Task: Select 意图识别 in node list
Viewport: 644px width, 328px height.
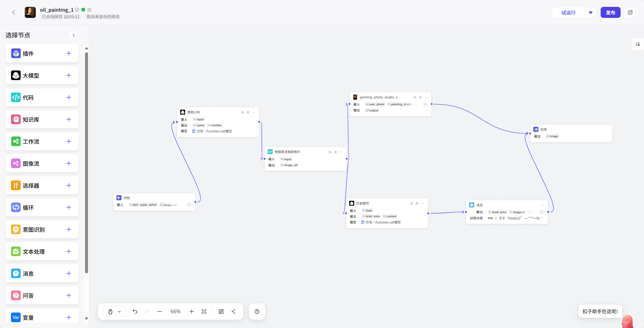Action: click(34, 230)
